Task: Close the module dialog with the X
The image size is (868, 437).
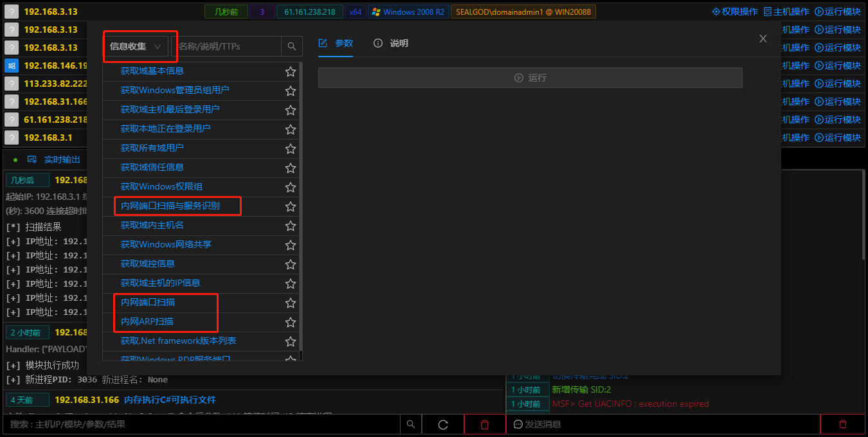Action: [763, 39]
